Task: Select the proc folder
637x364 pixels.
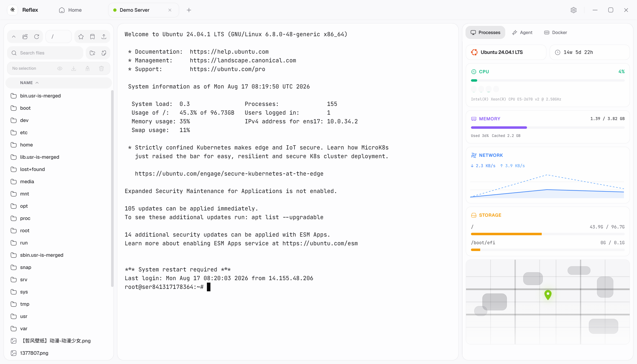Action: [59, 218]
